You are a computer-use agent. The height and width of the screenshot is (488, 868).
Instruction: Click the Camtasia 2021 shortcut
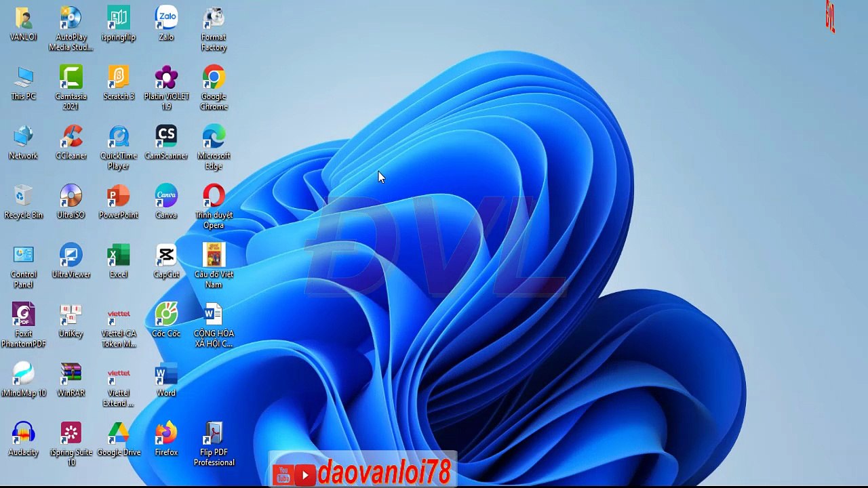pos(71,78)
